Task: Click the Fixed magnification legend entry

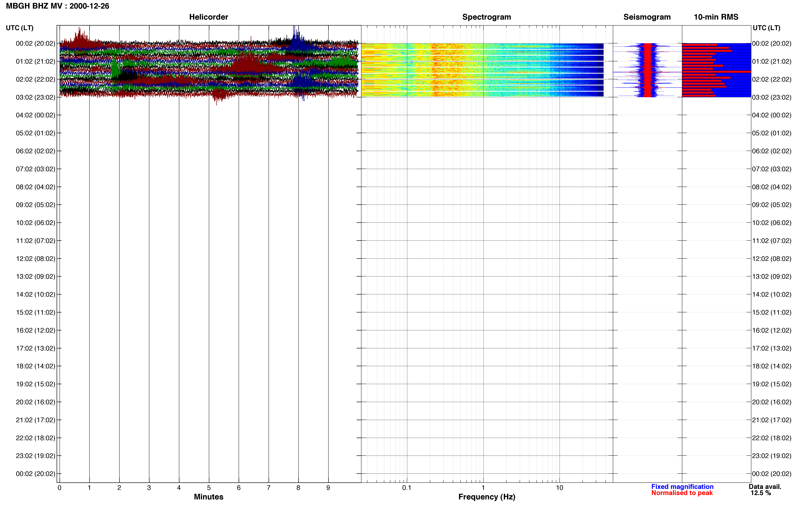Action: tap(682, 486)
